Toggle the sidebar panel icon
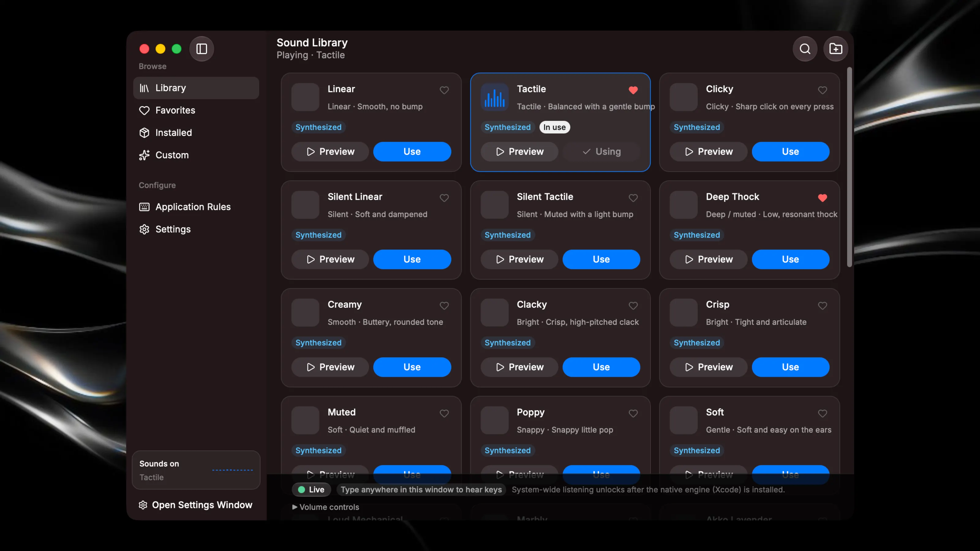 [202, 49]
